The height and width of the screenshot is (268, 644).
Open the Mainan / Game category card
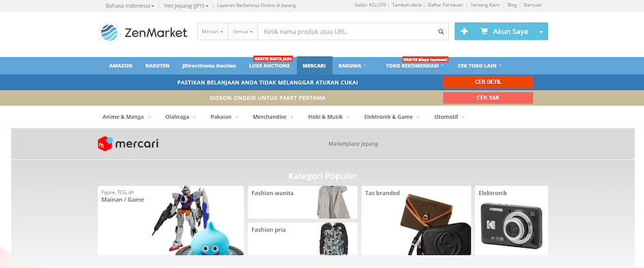pyautogui.click(x=171, y=220)
